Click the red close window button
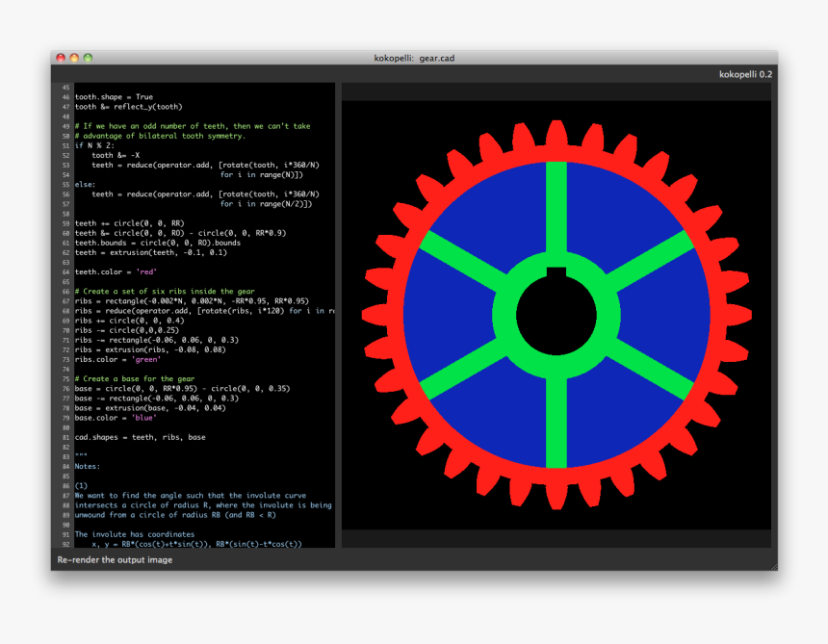This screenshot has height=644, width=828. tap(61, 58)
